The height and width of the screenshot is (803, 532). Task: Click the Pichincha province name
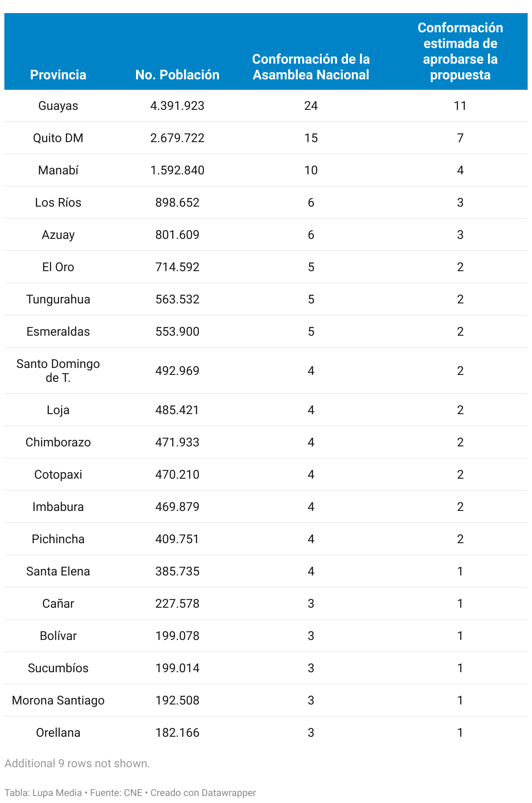tap(58, 539)
